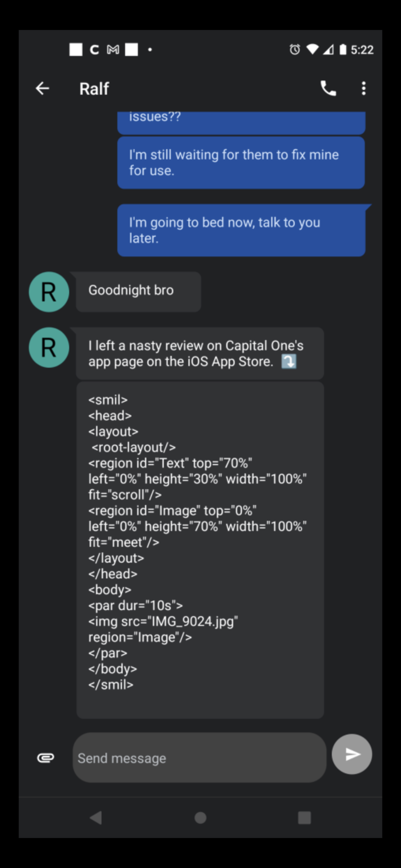Focus the Send message input field
This screenshot has width=401, height=868.
[199, 758]
